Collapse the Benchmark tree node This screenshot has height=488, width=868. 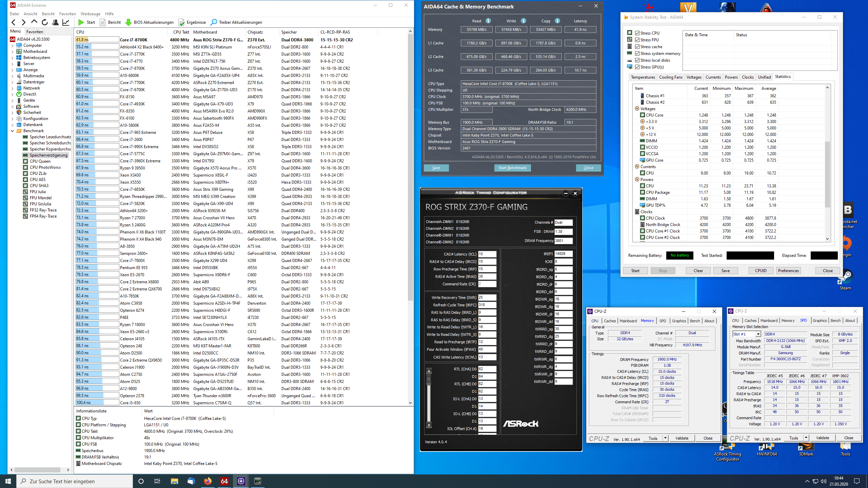13,131
